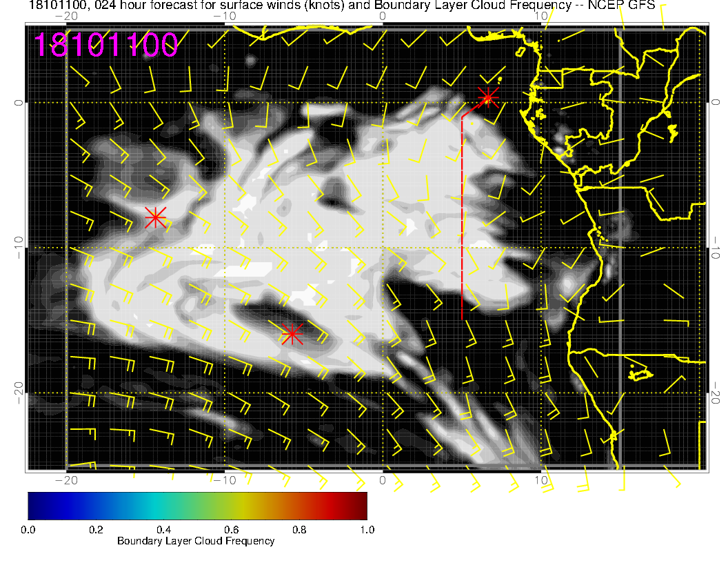Click the 0.2 colorbar tick label
728x563 pixels.
pyautogui.click(x=96, y=530)
